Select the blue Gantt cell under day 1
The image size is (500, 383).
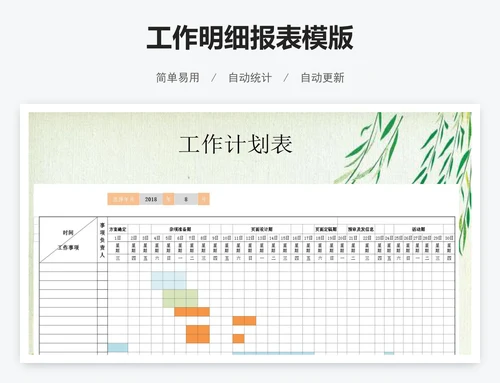coord(118,348)
